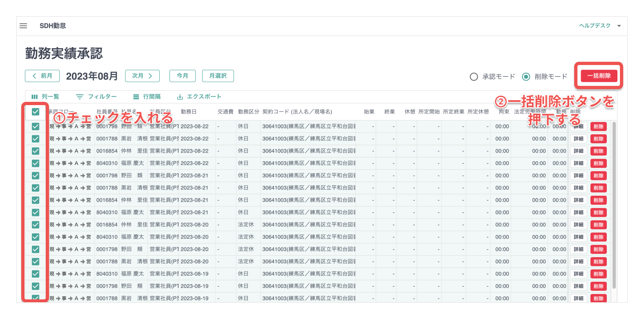The height and width of the screenshot is (319, 644).
Task: Jump to the current month (今月)
Action: (x=183, y=76)
